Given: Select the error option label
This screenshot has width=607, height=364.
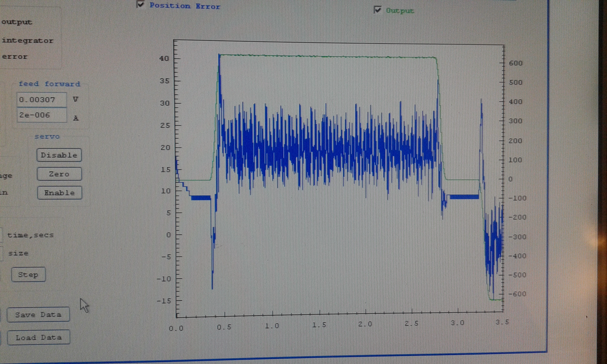Looking at the screenshot, I should (x=15, y=57).
